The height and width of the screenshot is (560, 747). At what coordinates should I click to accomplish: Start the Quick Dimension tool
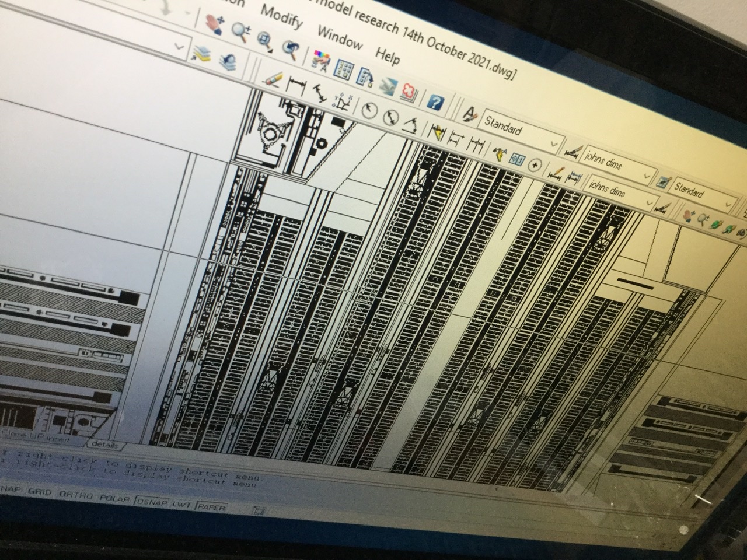437,133
